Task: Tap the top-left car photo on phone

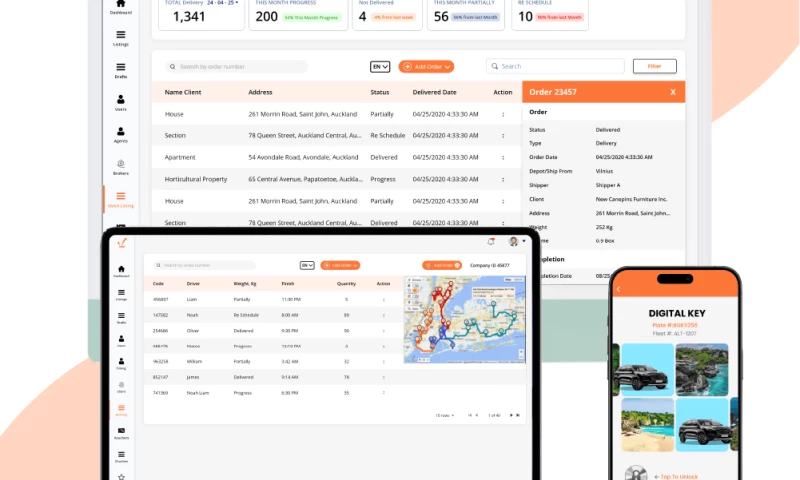Action: (647, 370)
